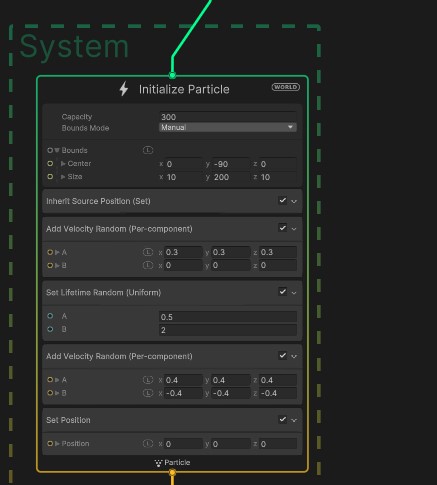The image size is (437, 485).
Task: Click the top flow input port of Initialize Particle
Action: (172, 75)
